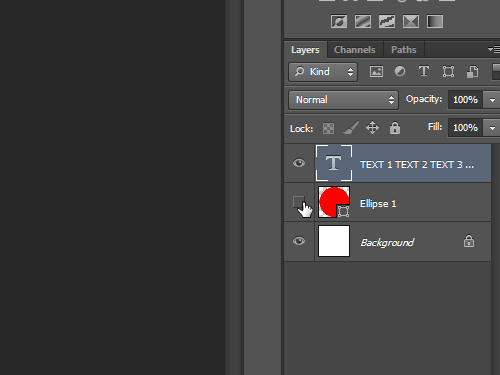Lock position with the move-arrows icon
500x375 pixels.
click(x=372, y=128)
